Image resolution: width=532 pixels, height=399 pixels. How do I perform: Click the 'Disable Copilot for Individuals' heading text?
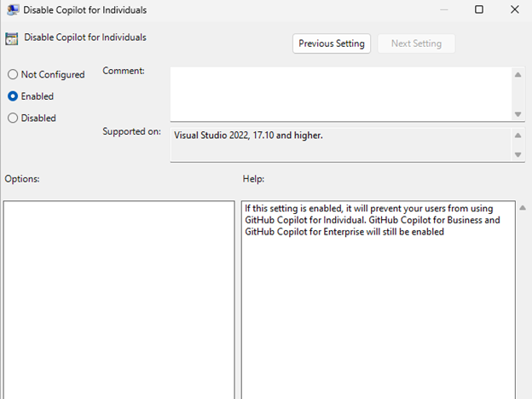tap(85, 38)
